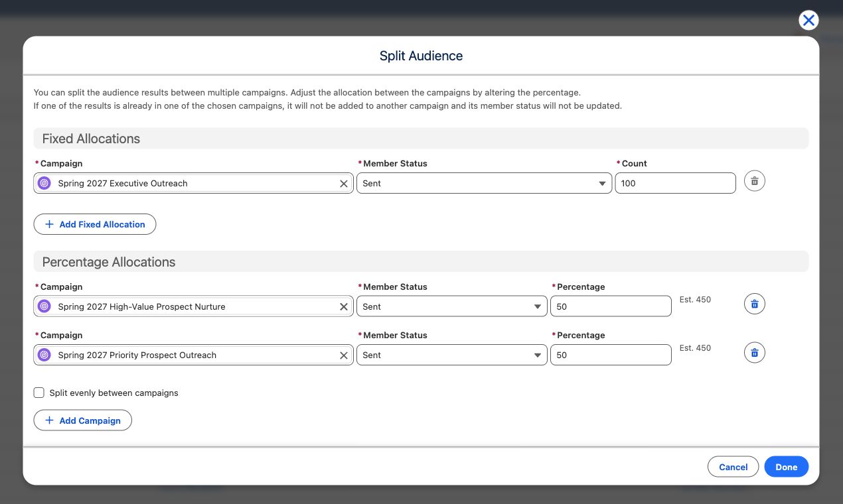This screenshot has width=843, height=504.
Task: Click the campaign icon beside Executive Outreach
Action: tap(44, 183)
